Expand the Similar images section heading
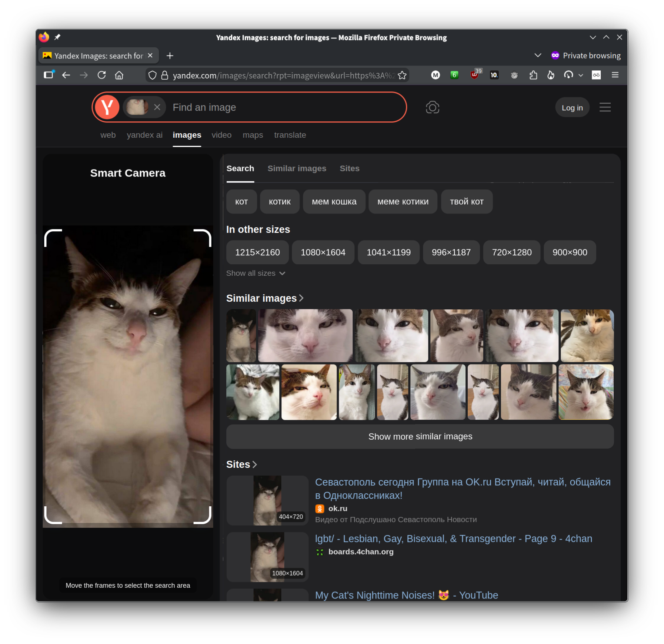Image resolution: width=664 pixels, height=644 pixels. pyautogui.click(x=265, y=298)
